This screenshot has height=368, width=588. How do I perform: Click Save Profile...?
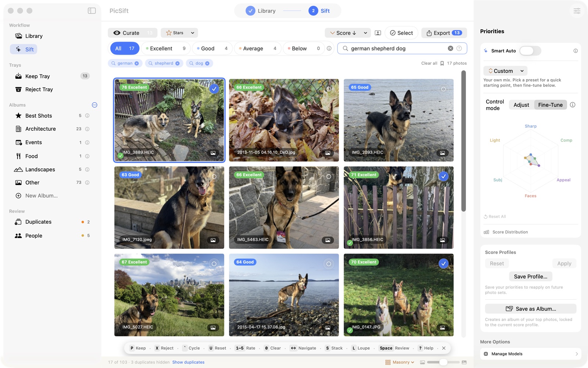tap(530, 277)
